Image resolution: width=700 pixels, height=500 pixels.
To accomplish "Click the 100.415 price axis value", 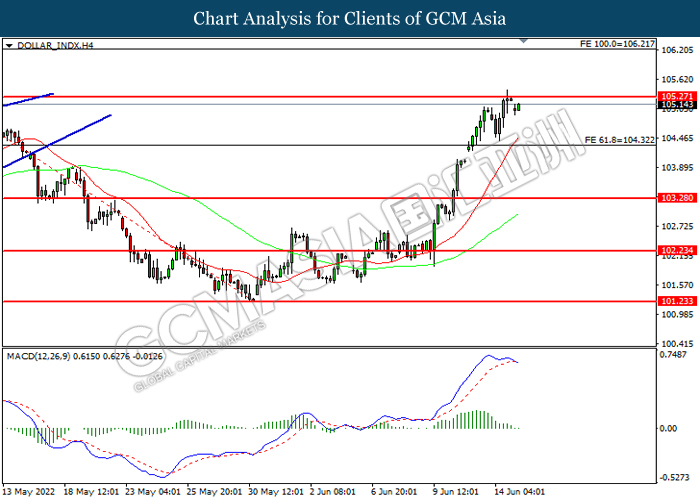I will [x=677, y=344].
